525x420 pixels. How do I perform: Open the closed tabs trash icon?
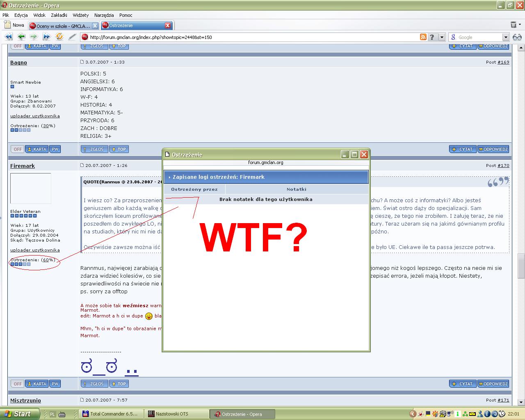(x=514, y=25)
